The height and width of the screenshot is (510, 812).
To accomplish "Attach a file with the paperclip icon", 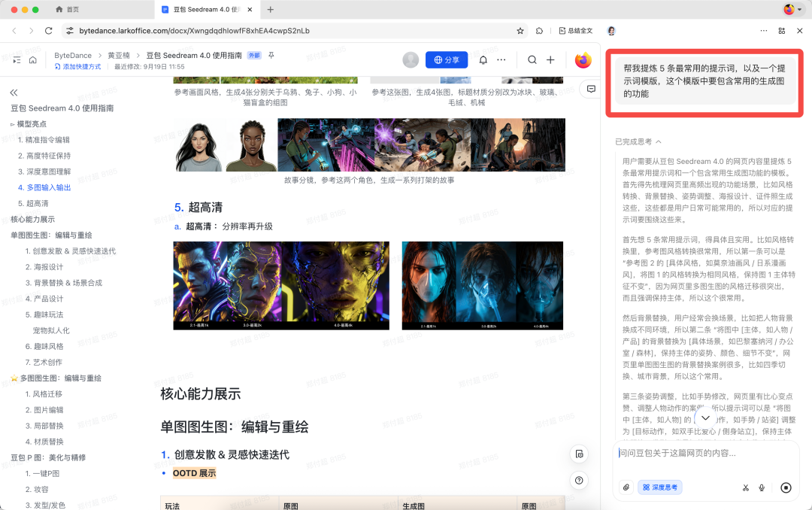I will tap(626, 487).
